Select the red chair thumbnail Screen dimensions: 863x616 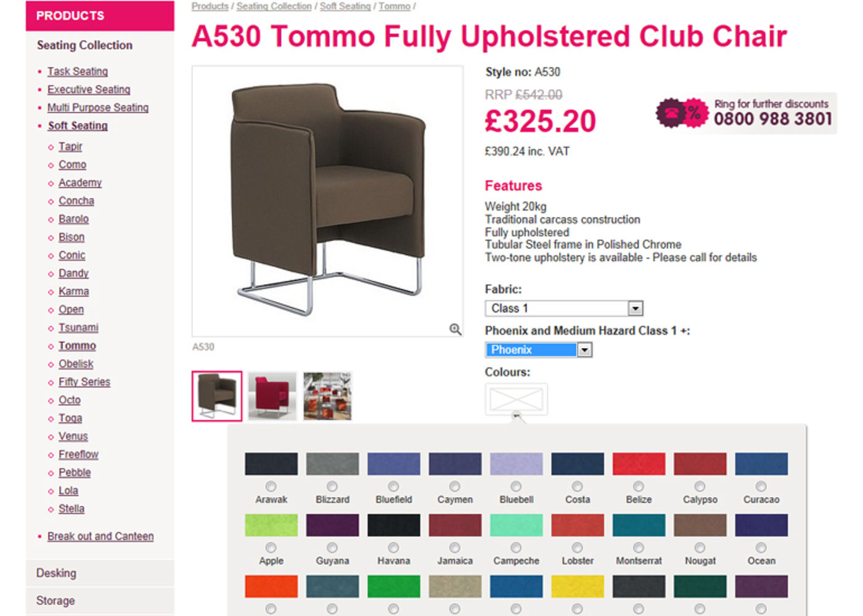pos(272,396)
